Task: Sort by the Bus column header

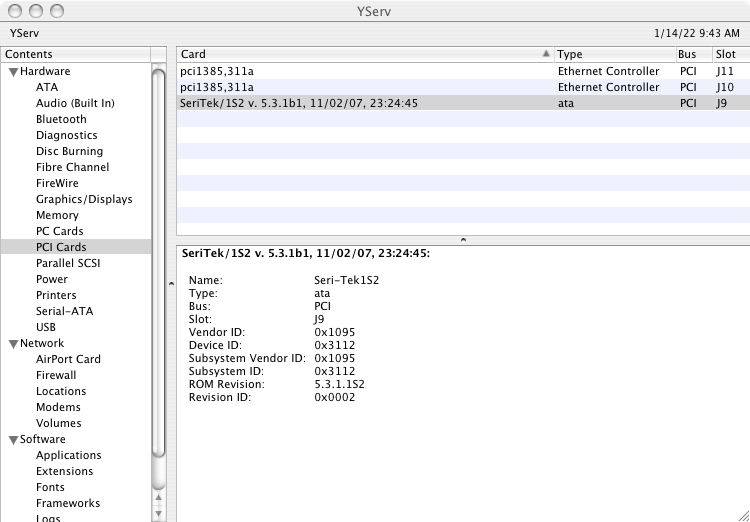Action: point(695,54)
